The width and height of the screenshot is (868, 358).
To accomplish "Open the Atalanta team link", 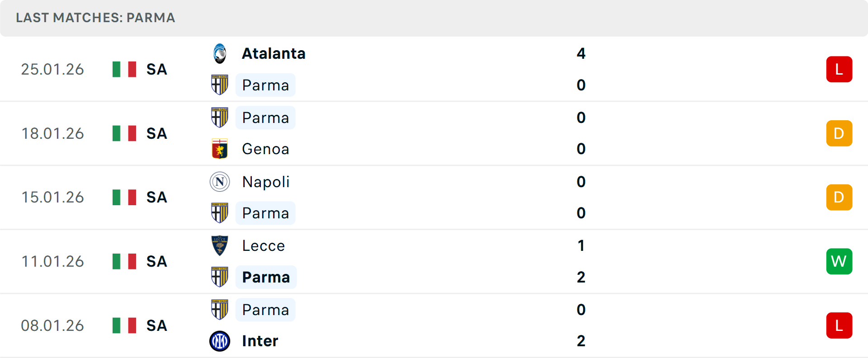I will tap(274, 53).
